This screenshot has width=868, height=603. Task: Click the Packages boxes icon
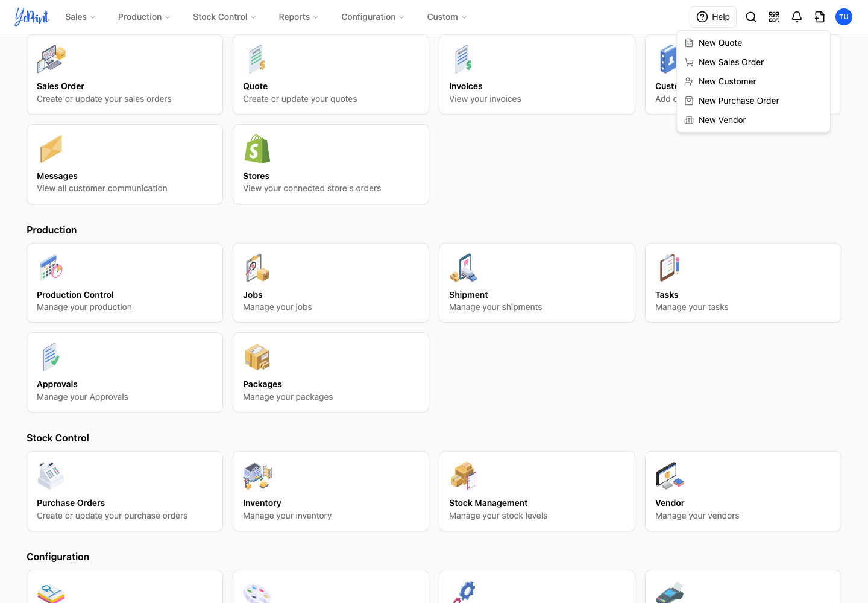[x=257, y=357]
